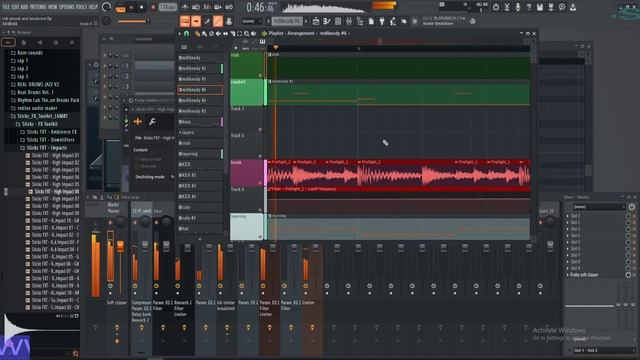
Task: Select the Delete tool in playlist toolbar
Action: click(x=211, y=33)
